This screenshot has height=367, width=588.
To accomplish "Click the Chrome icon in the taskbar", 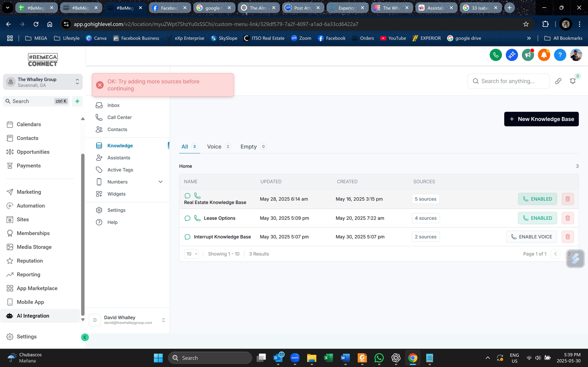I will click(413, 358).
